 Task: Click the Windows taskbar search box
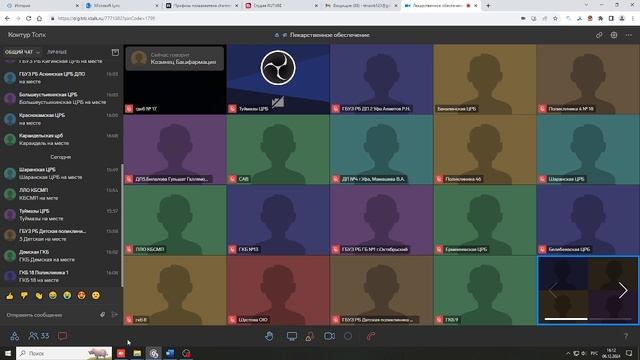(x=64, y=353)
